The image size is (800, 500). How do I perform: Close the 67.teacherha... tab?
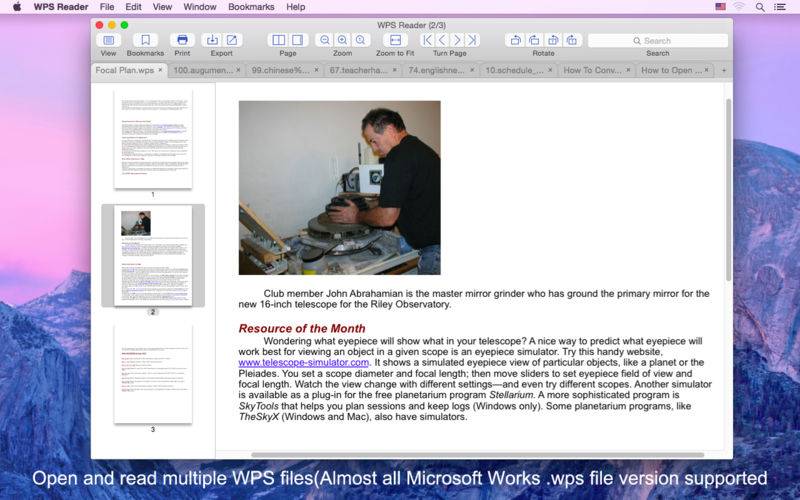coord(394,70)
